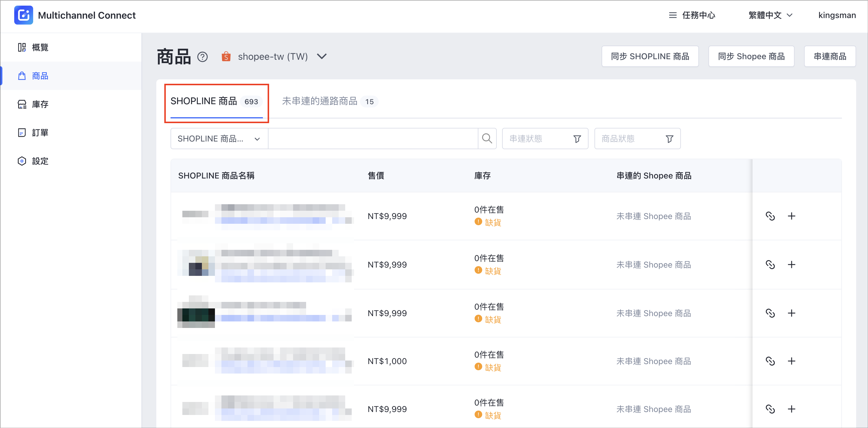The width and height of the screenshot is (868, 428).
Task: Click 0件在售 text in second row
Action: coord(489,258)
